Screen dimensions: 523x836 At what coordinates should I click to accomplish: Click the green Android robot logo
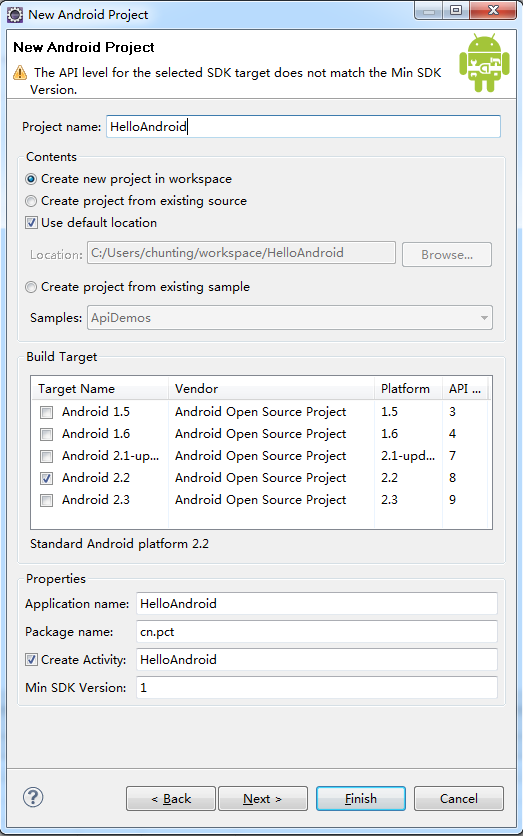pyautogui.click(x=484, y=63)
